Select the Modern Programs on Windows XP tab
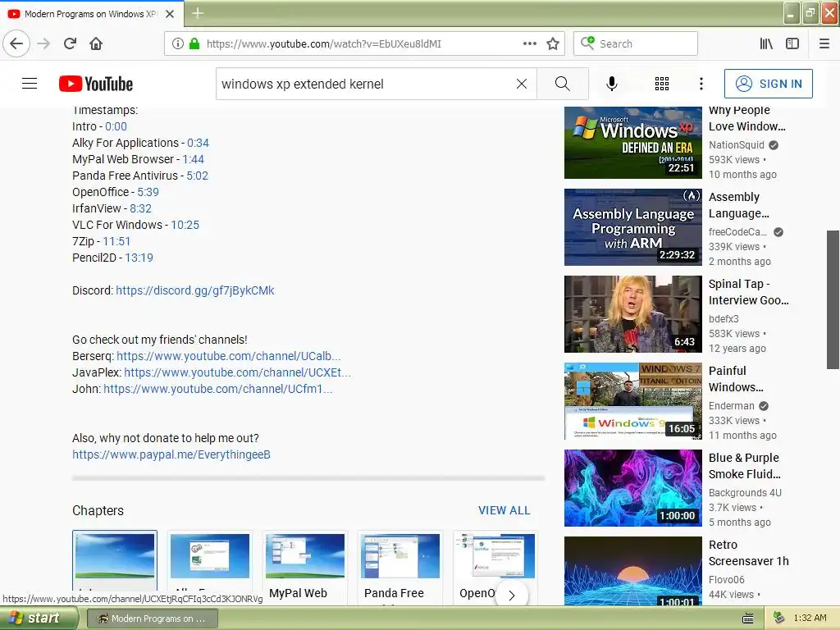 click(92, 14)
